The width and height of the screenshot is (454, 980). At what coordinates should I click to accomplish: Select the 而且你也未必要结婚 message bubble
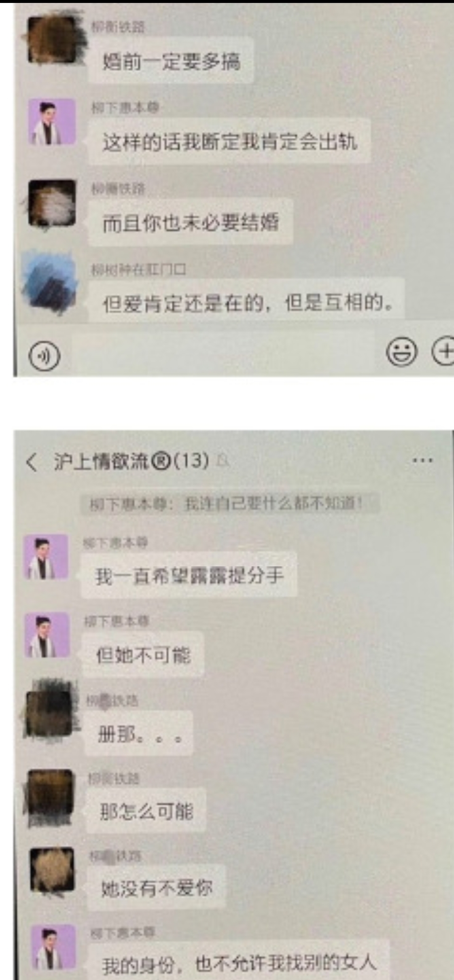point(190,223)
